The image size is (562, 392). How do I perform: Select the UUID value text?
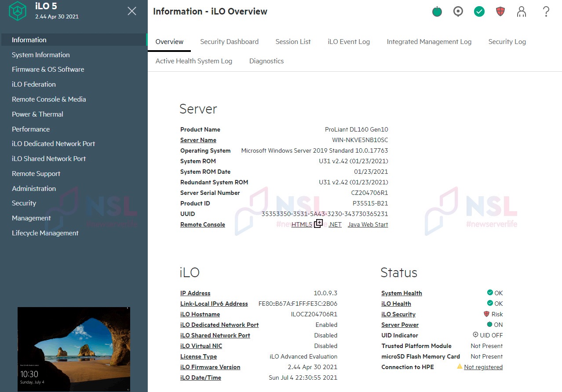325,214
